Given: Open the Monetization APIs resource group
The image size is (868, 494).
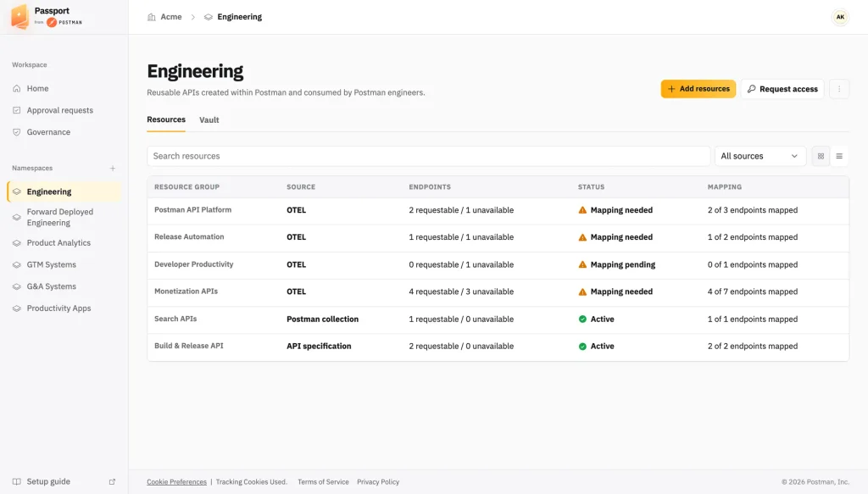Looking at the screenshot, I should click(x=186, y=291).
